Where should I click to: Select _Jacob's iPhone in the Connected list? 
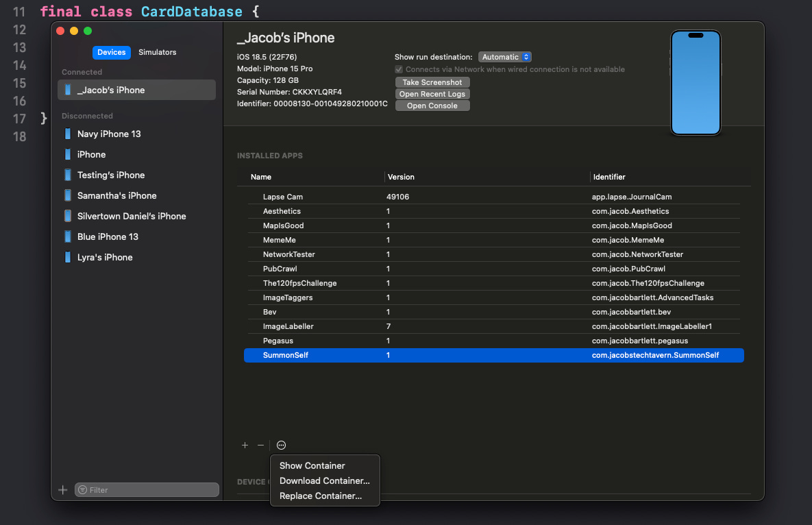point(137,90)
